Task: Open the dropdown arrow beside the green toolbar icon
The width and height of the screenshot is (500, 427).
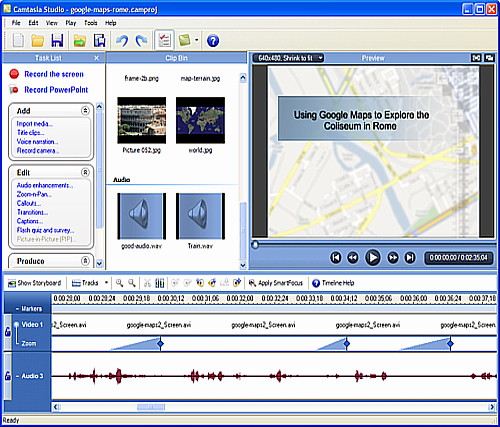Action: [196, 40]
